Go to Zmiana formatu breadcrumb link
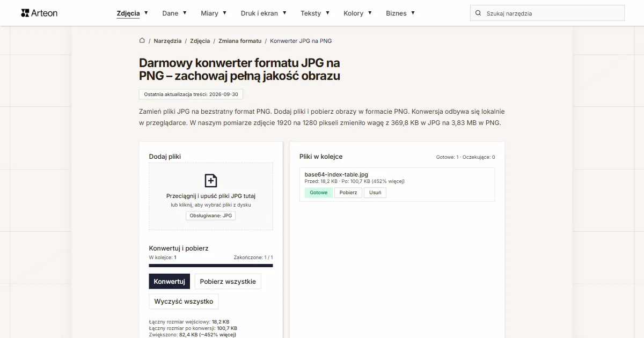 (x=240, y=41)
